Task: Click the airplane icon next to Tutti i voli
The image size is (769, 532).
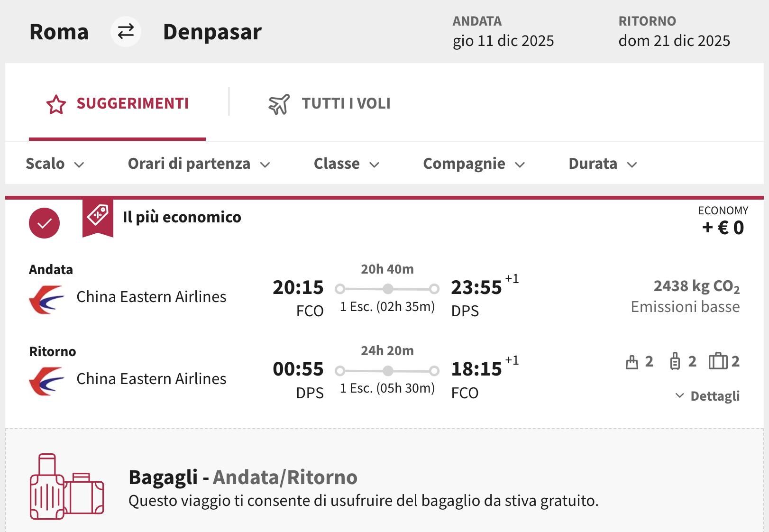Action: [280, 103]
